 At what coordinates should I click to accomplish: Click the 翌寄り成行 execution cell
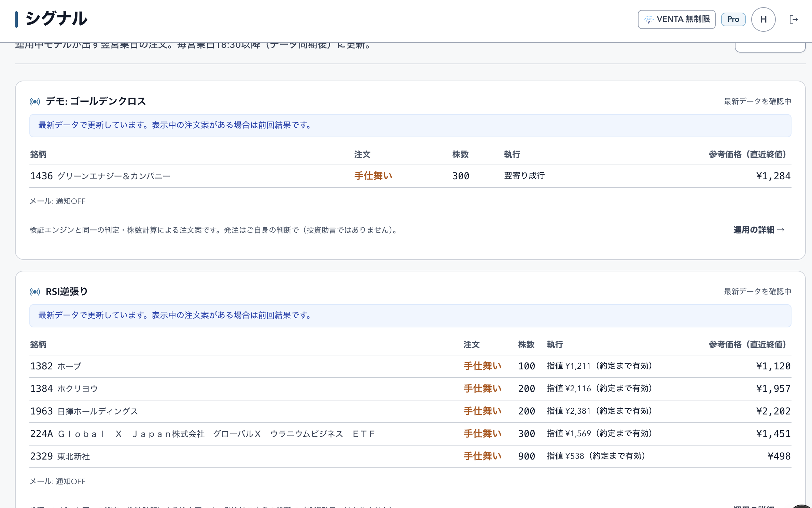point(524,175)
